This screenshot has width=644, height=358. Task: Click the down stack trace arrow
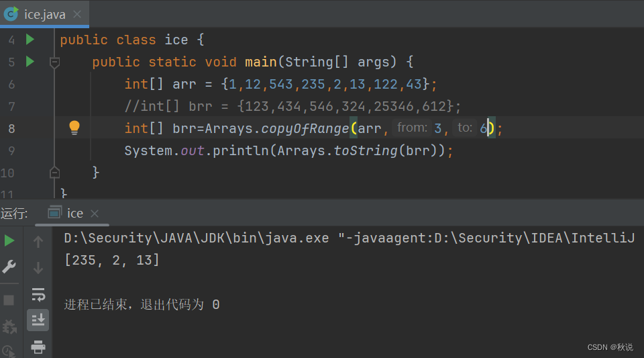tap(38, 268)
